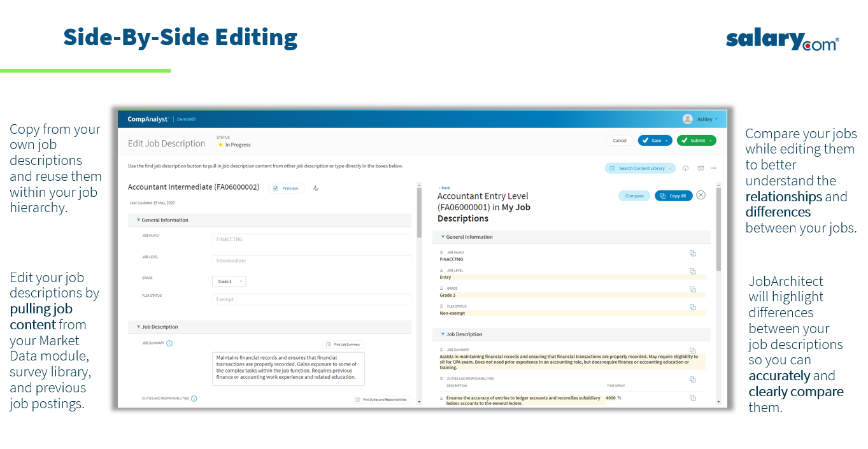
Task: Copy the right panel Duties and Responsibilities
Action: click(692, 380)
